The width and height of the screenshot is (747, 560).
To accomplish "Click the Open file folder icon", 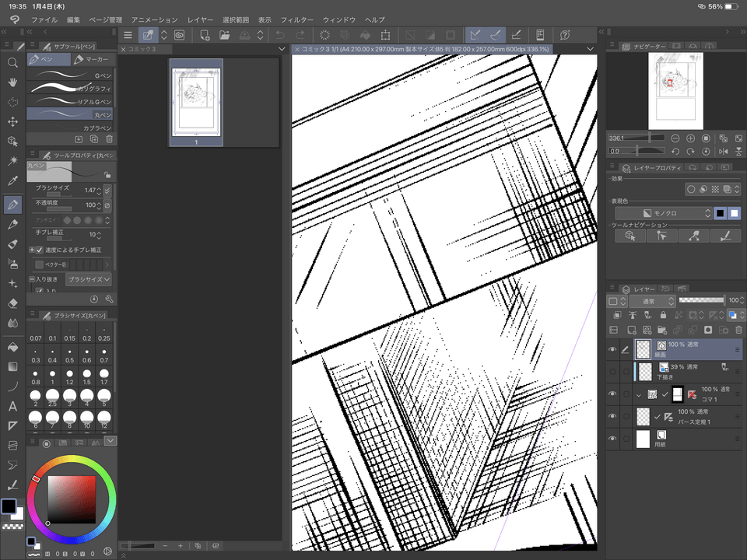I will point(224,35).
